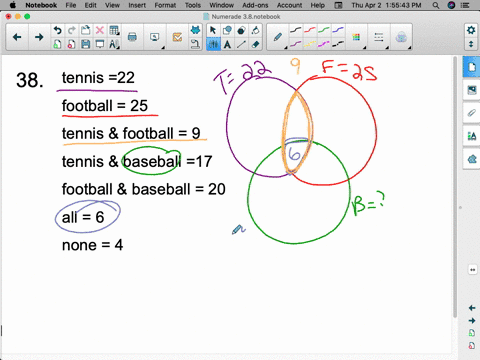Open the Notebook application menu
480x360 pixels.
point(41,5)
